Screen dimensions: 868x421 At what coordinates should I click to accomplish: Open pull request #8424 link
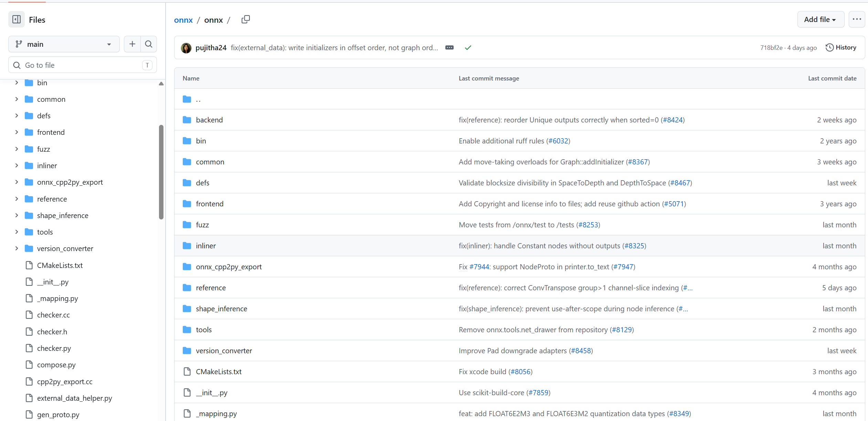673,120
